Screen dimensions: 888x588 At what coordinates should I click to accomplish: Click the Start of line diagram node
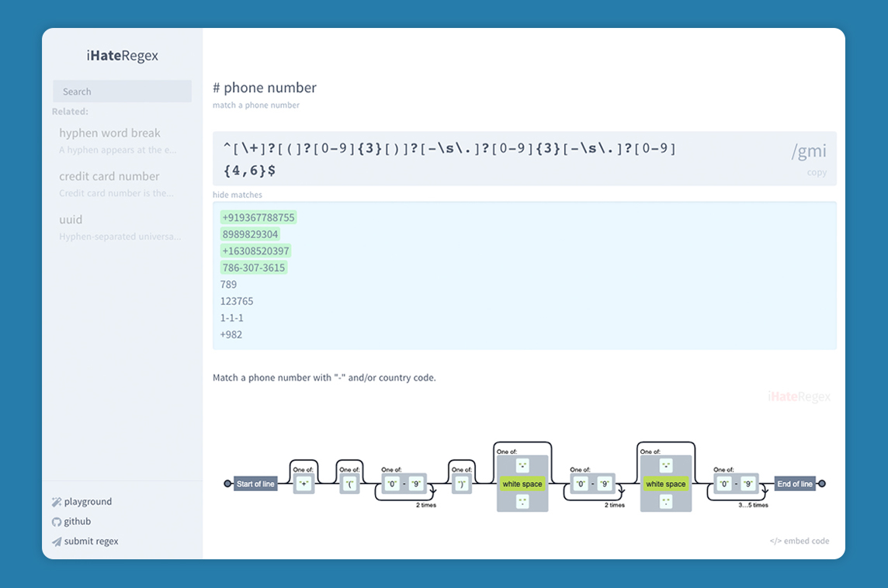tap(255, 484)
